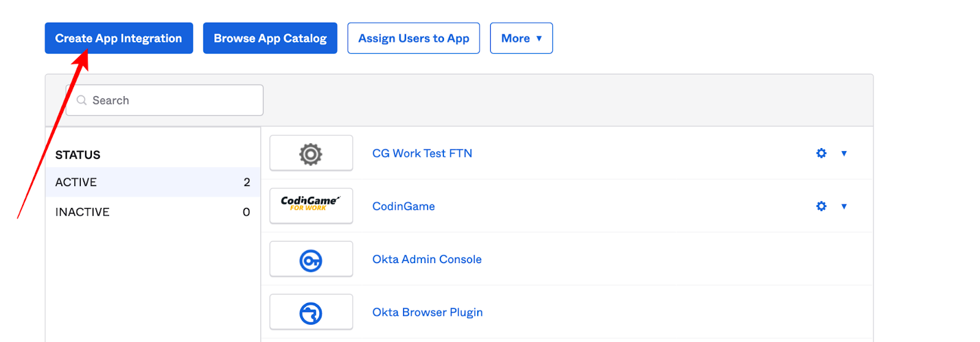Expand dropdown arrow beside CodinGame
980x342 pixels.
(x=844, y=206)
